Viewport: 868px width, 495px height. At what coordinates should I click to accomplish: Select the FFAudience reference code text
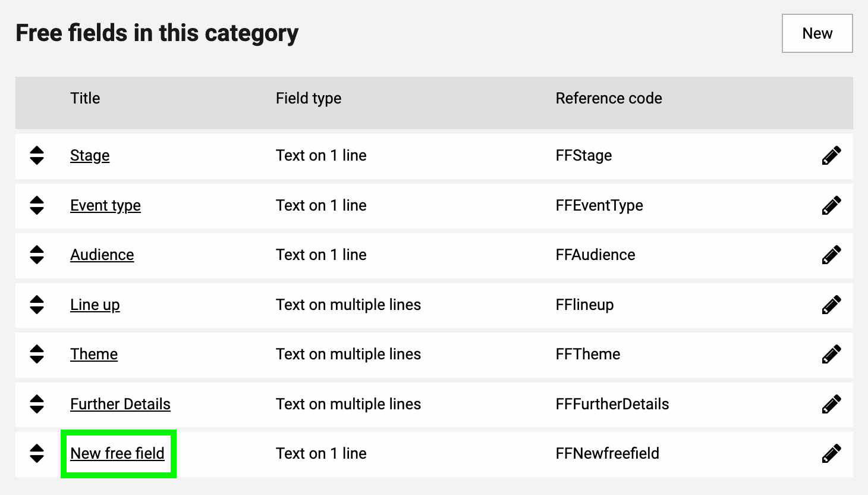[x=595, y=255]
